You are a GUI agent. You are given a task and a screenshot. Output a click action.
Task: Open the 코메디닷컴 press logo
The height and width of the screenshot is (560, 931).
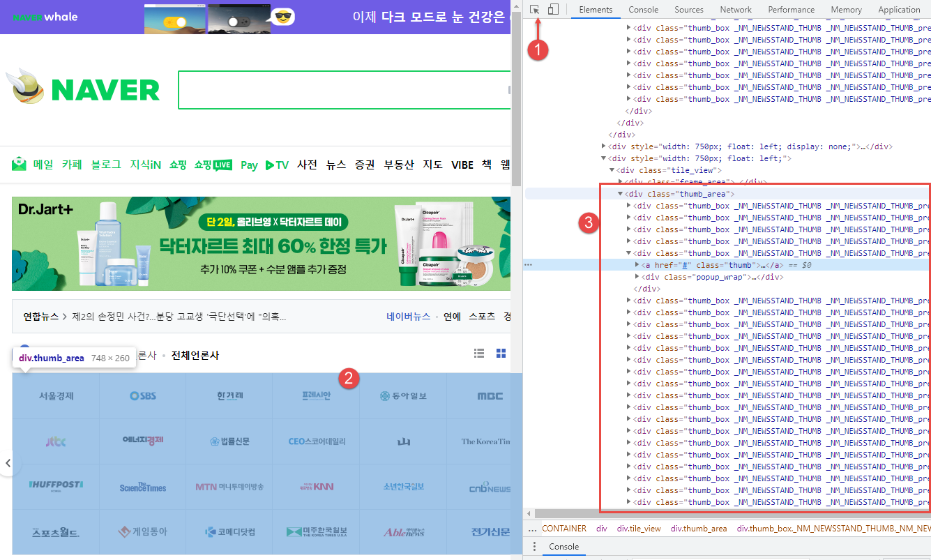coord(229,531)
